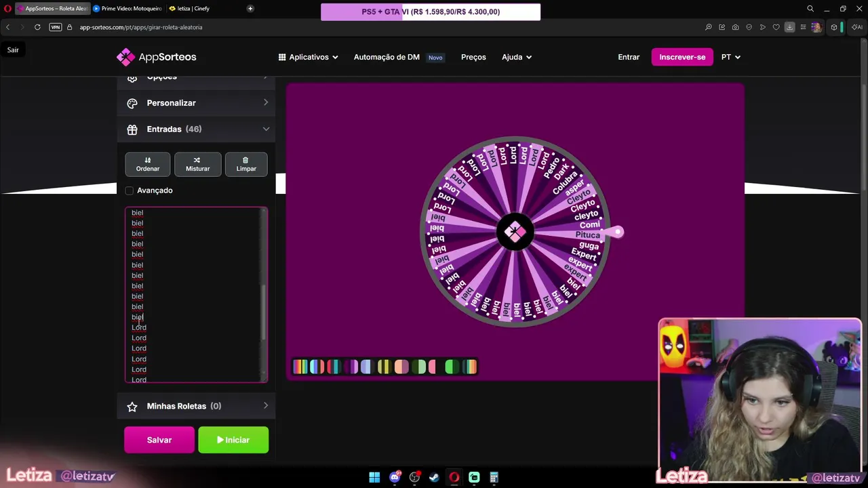Reload the current page

pyautogui.click(x=37, y=27)
